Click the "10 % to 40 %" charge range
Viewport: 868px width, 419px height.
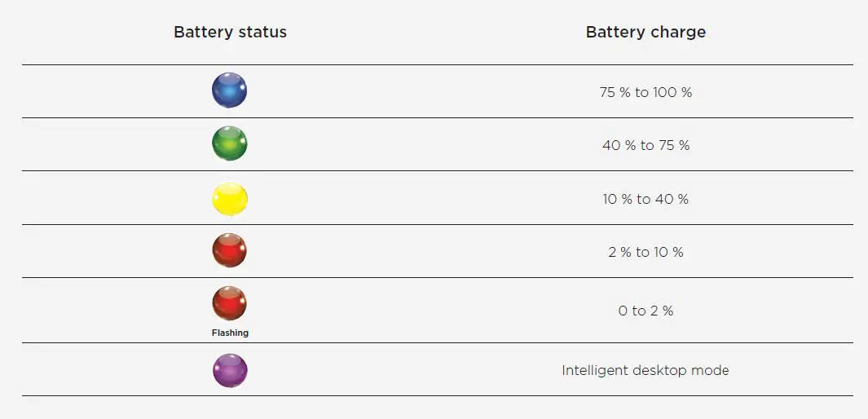(x=645, y=199)
